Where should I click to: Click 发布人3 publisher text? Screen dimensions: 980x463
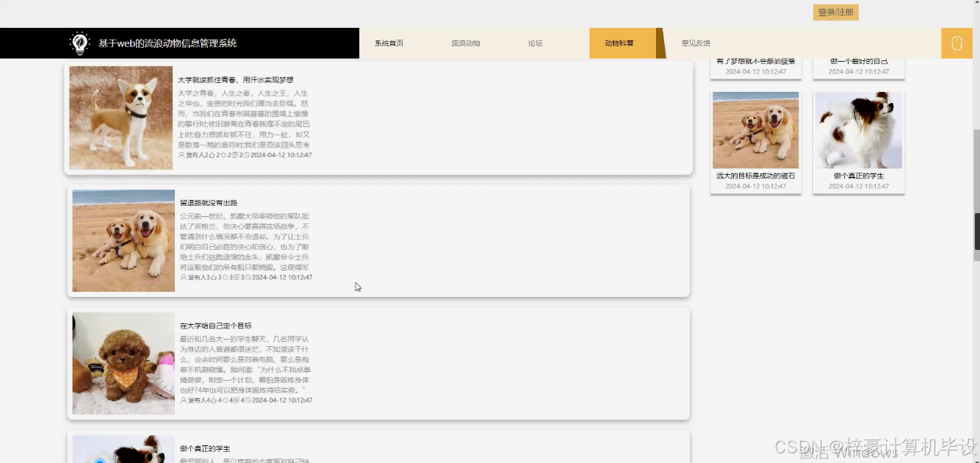click(199, 278)
